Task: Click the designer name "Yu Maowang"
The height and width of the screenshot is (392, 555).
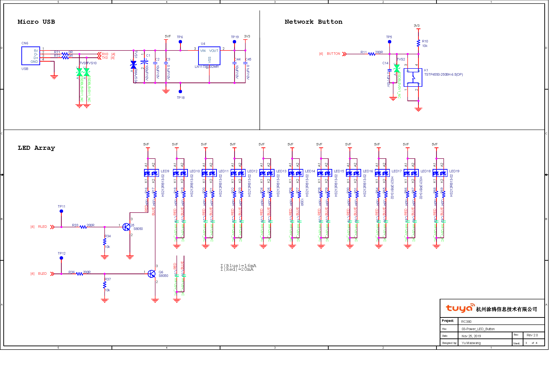Action: point(471,343)
